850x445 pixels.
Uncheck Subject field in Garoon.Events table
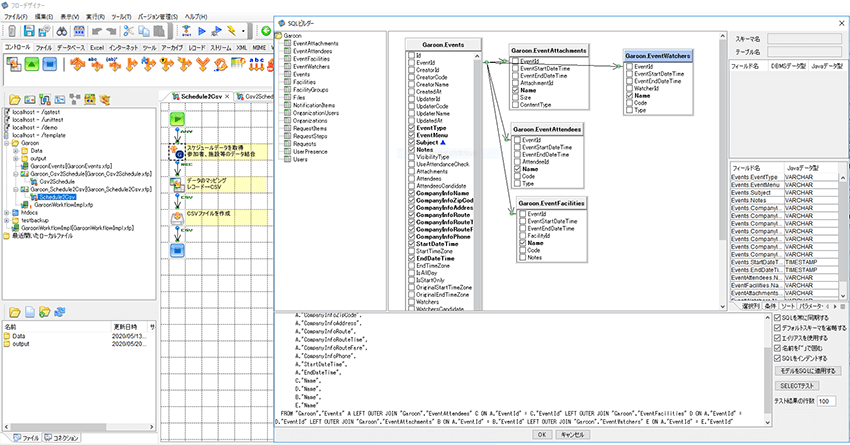tap(409, 143)
